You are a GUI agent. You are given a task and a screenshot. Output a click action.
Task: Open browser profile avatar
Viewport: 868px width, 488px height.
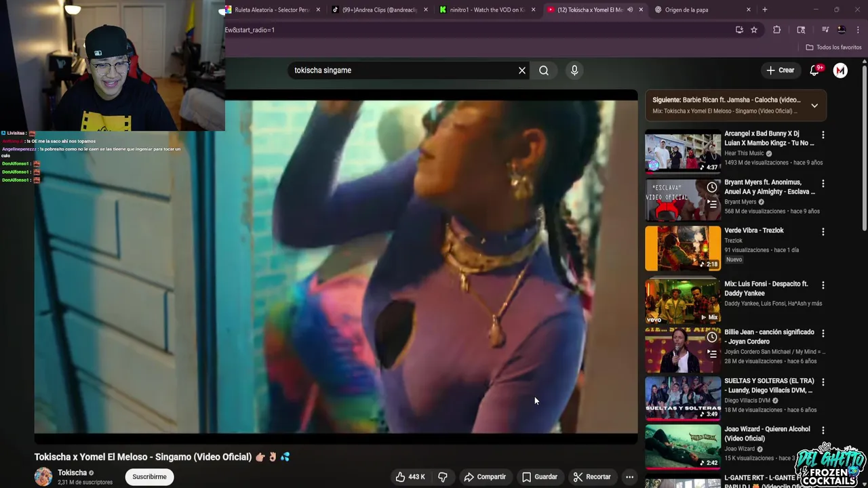842,30
